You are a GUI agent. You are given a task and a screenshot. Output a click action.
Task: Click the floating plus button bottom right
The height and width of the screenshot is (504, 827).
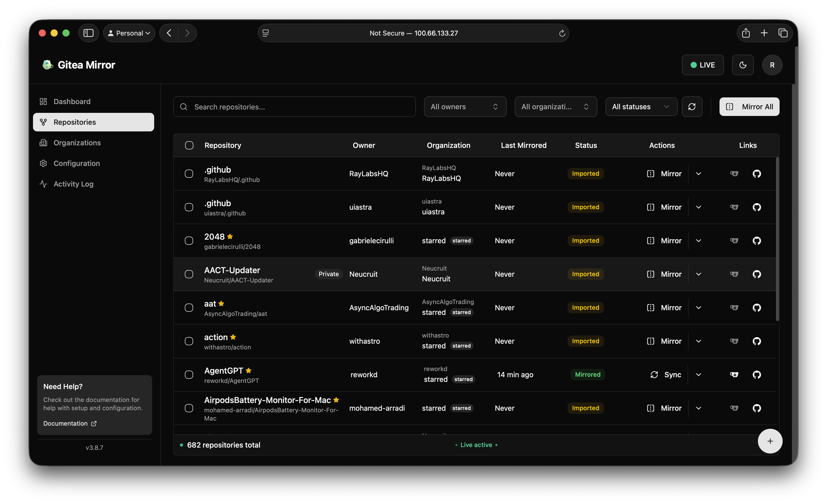point(770,441)
